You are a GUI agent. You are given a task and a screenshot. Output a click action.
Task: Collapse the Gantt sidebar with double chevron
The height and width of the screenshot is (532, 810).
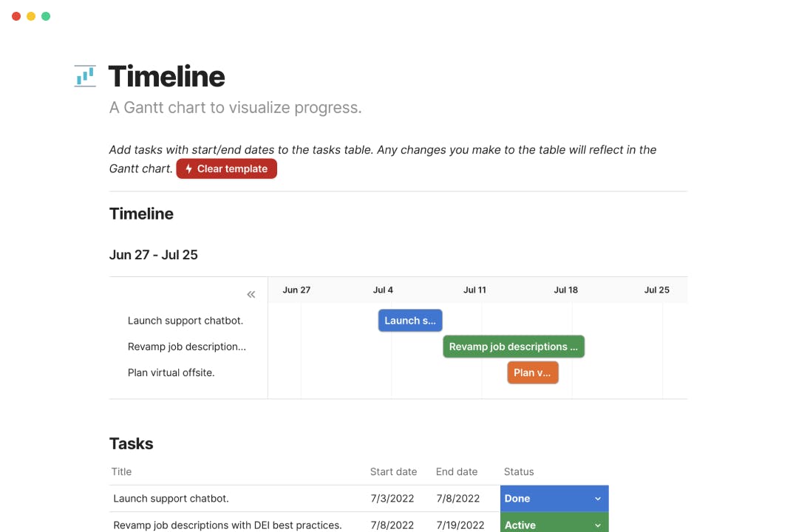(x=251, y=294)
